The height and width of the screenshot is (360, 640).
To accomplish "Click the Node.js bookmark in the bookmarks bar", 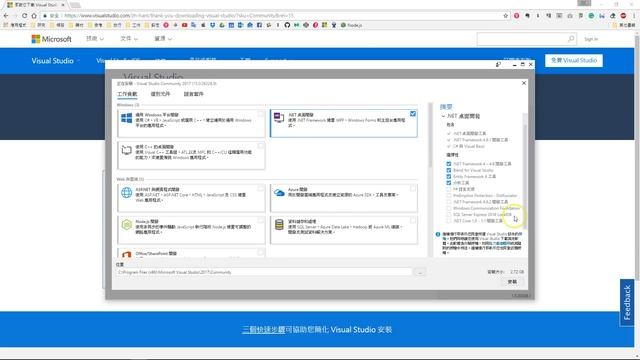I will (351, 25).
